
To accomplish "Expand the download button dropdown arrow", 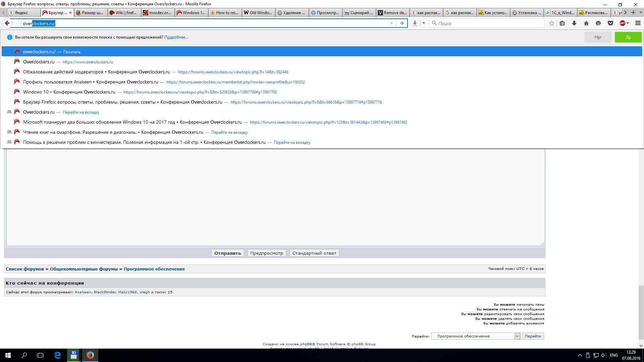I will [x=424, y=23].
